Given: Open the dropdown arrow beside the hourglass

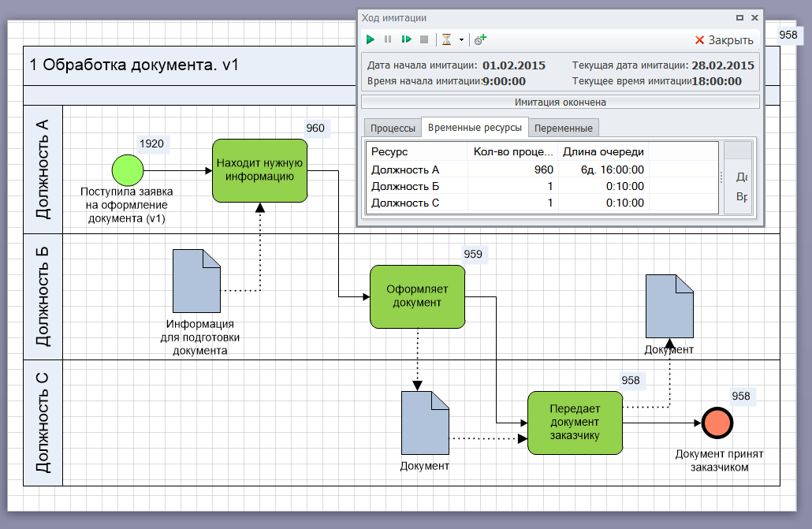Looking at the screenshot, I should pyautogui.click(x=461, y=39).
